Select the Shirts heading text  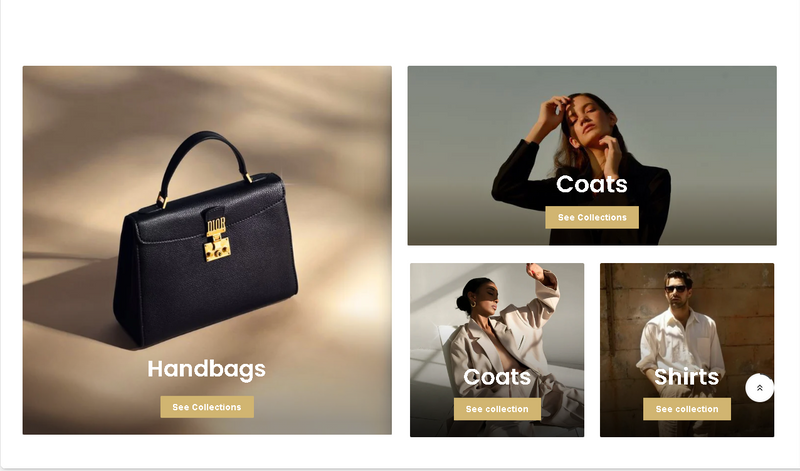(x=687, y=377)
